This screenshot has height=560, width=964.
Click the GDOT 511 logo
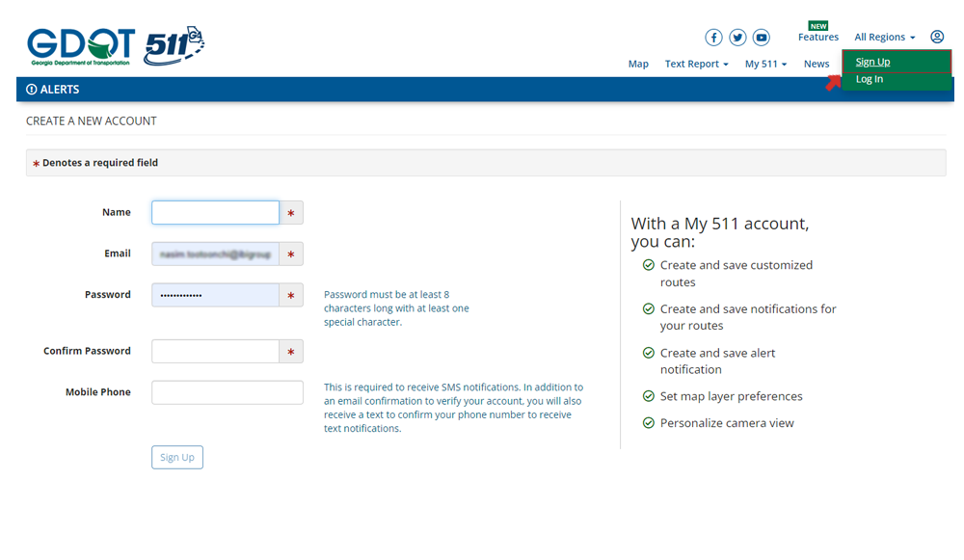click(x=116, y=45)
